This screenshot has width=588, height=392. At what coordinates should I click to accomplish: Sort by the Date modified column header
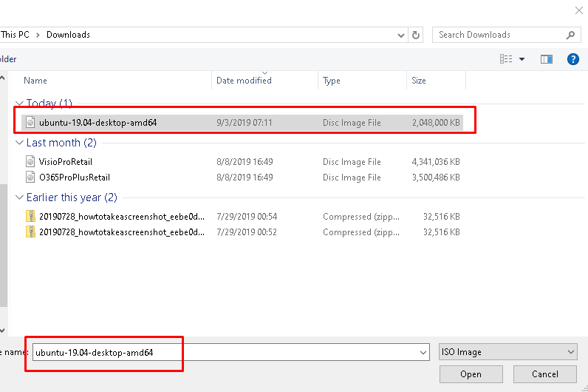click(x=244, y=81)
